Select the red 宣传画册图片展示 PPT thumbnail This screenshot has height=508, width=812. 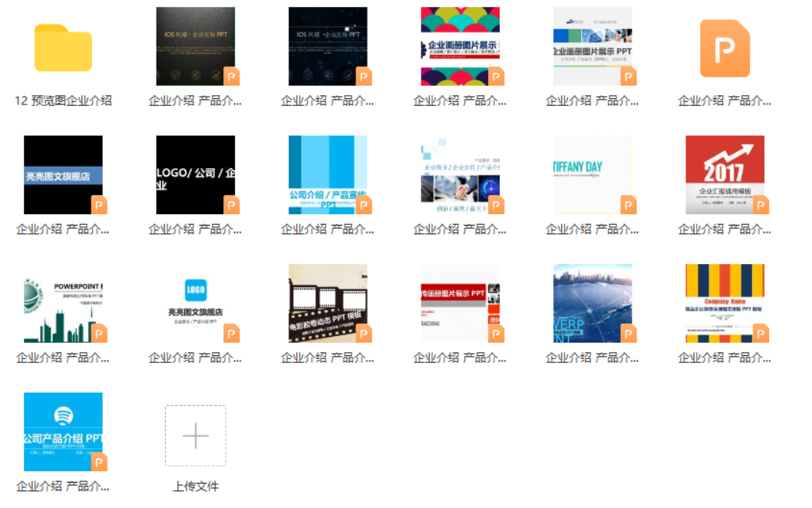pyautogui.click(x=460, y=302)
